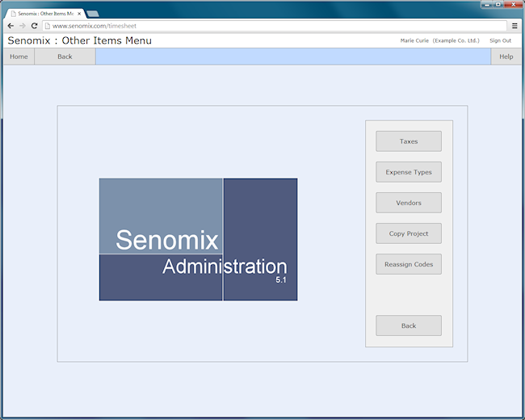Open the Taxes section
Viewport: 525px width, 420px height.
409,141
